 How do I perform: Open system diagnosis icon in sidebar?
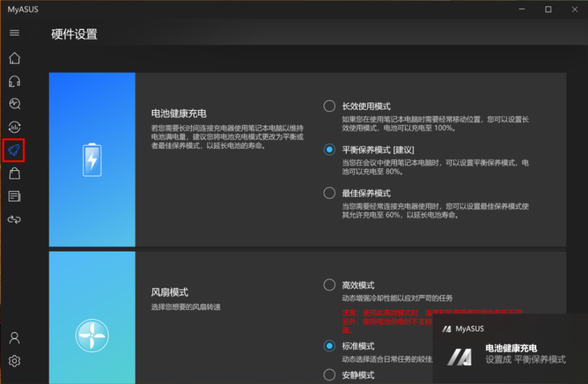14,104
